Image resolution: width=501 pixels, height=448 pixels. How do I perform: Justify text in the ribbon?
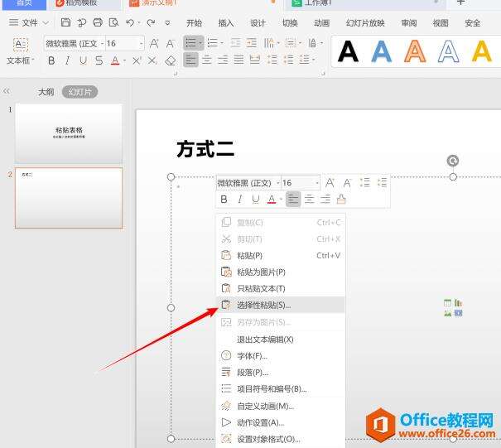(238, 60)
